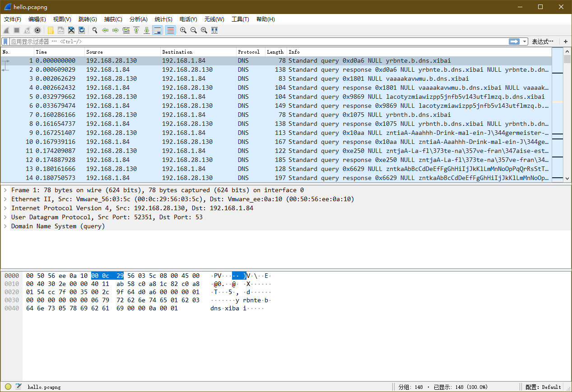
Task: Expand the Internet Protocol Version 4 row
Action: [x=5, y=208]
